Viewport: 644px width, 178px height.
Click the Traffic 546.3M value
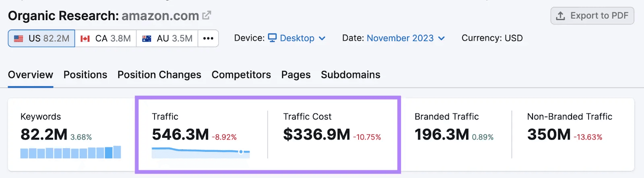180,135
